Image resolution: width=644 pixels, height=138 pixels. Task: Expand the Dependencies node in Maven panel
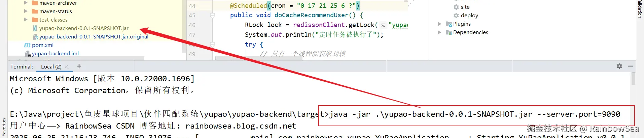click(x=439, y=32)
